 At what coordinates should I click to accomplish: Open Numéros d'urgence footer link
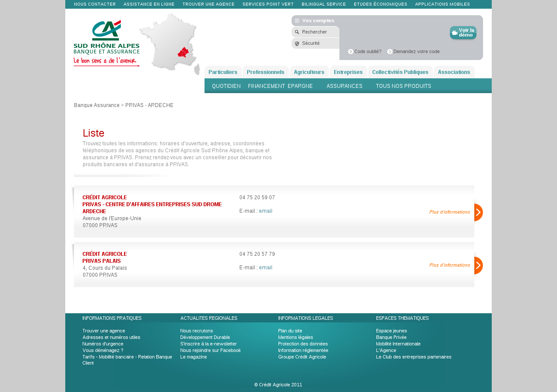tap(103, 344)
